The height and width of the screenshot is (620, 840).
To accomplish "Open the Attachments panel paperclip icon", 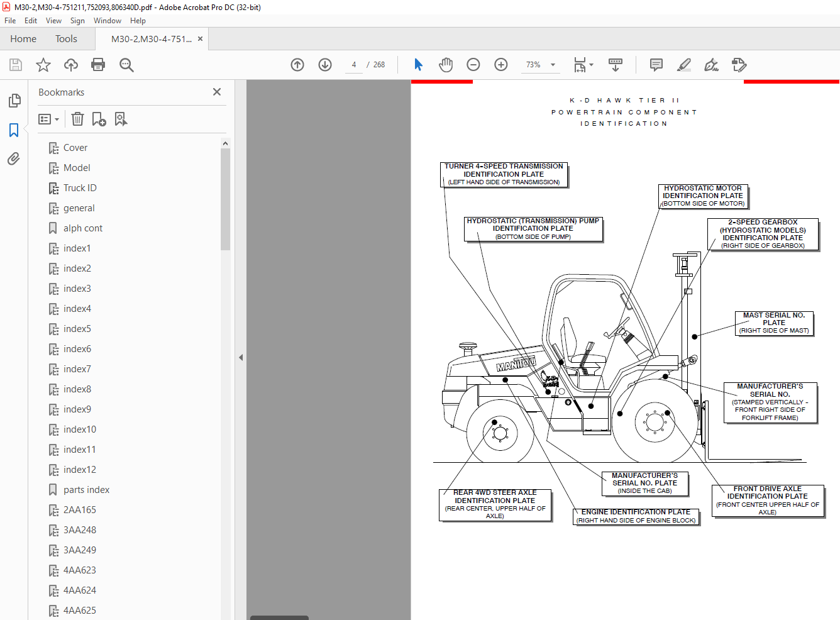I will pos(14,158).
